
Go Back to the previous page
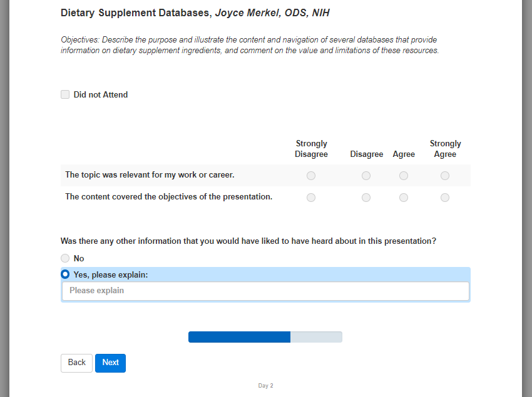point(76,363)
